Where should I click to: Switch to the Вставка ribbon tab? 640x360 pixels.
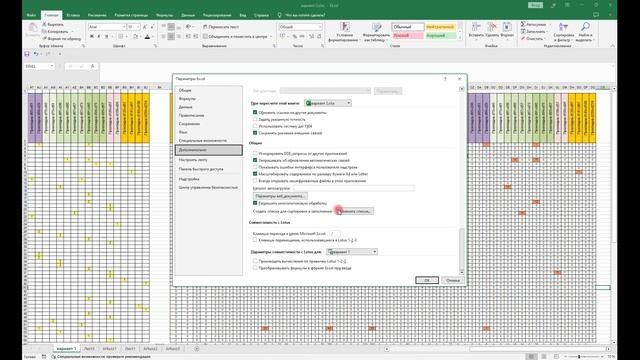point(73,15)
